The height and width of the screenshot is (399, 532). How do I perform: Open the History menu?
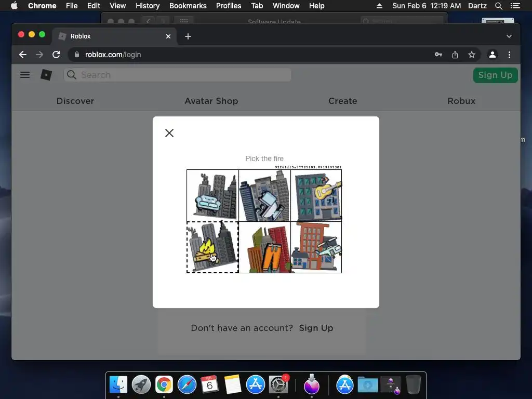pos(148,6)
